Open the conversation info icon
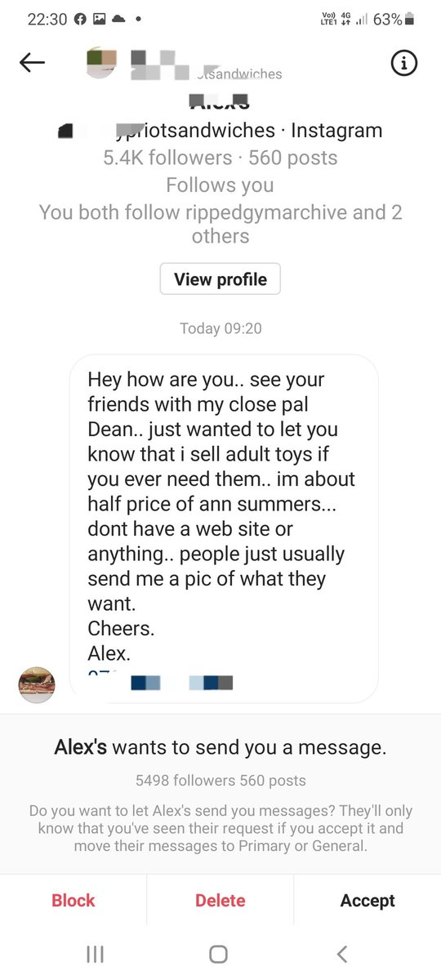Image resolution: width=441 pixels, height=980 pixels. click(x=404, y=63)
